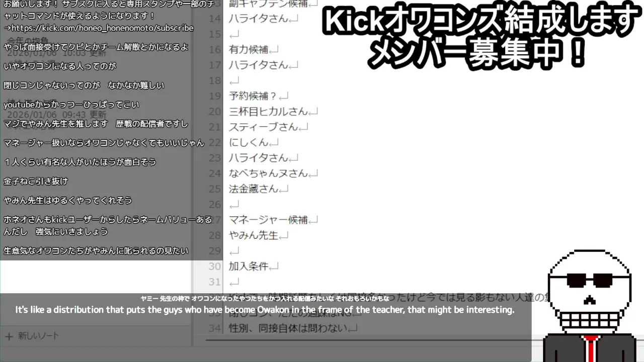Open the note updated 2026/01/06 10:03
This screenshot has height=362, width=644.
click(x=56, y=52)
